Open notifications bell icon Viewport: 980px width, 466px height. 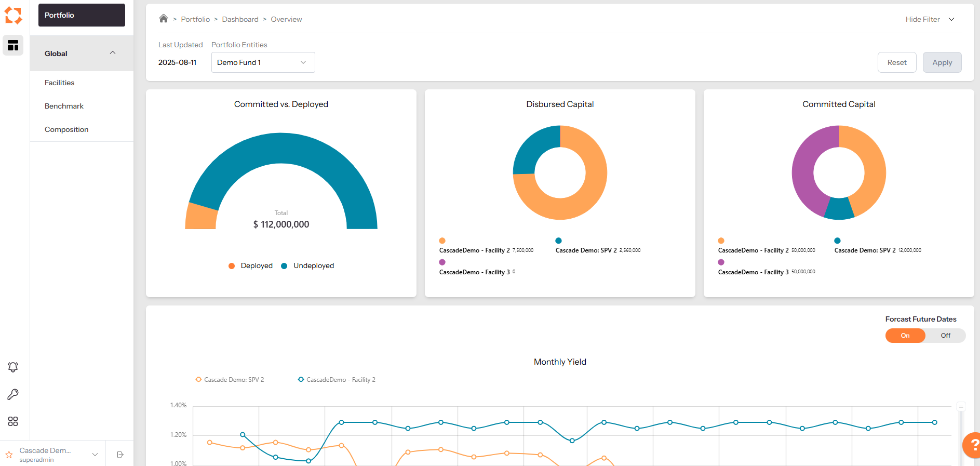[13, 367]
